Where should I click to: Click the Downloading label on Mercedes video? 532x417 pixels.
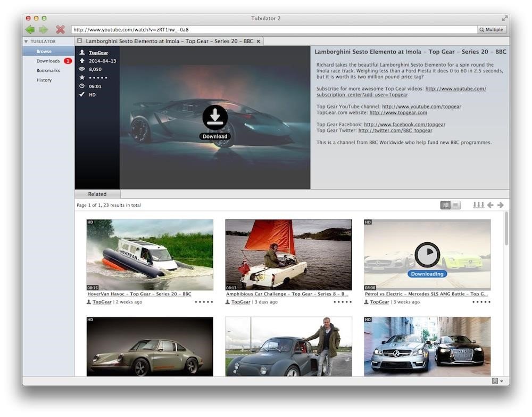tap(427, 274)
